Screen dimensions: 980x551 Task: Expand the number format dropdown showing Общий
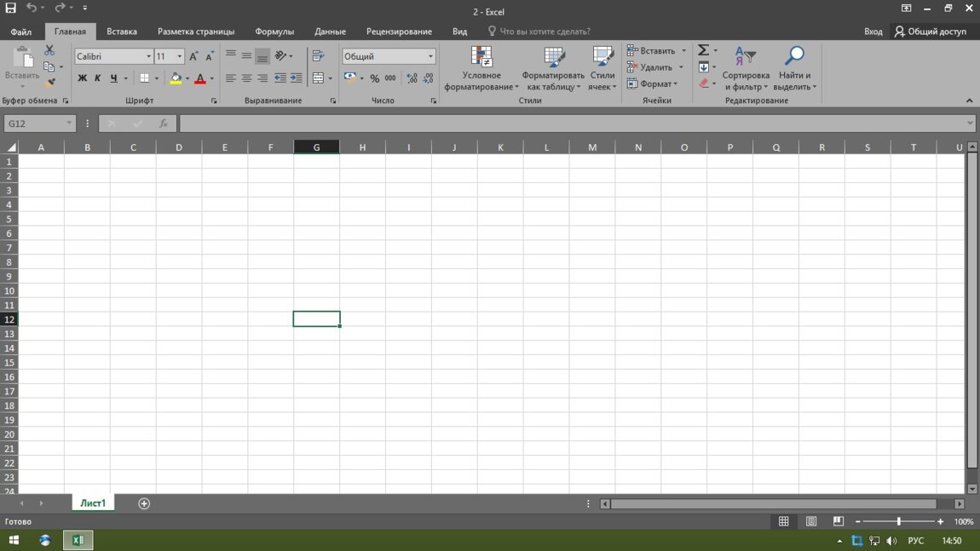point(430,56)
